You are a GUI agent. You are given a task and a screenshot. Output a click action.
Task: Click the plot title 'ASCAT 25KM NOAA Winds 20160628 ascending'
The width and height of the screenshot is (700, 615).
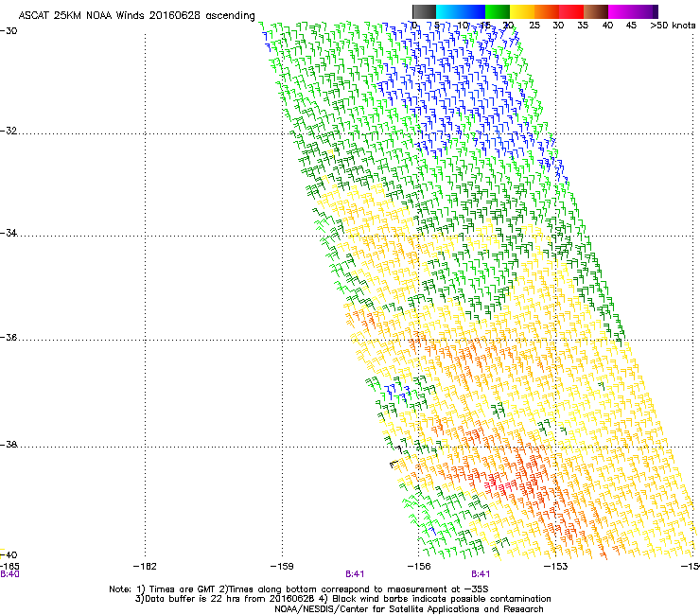(136, 16)
